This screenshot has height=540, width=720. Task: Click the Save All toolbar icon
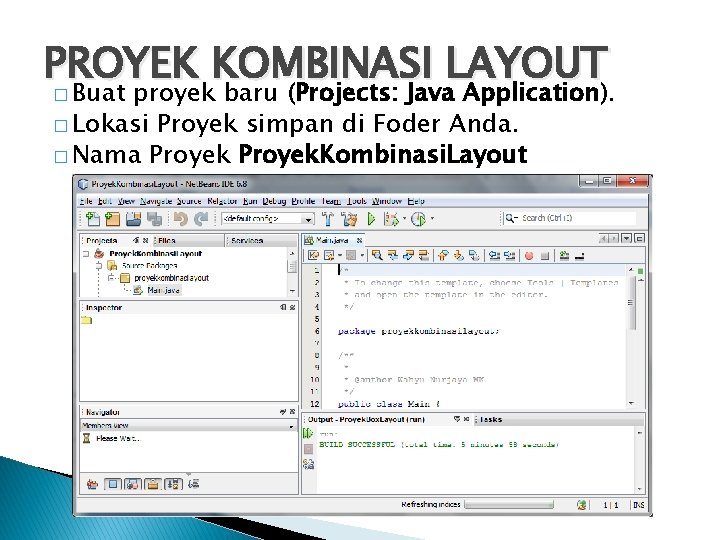pos(155,219)
